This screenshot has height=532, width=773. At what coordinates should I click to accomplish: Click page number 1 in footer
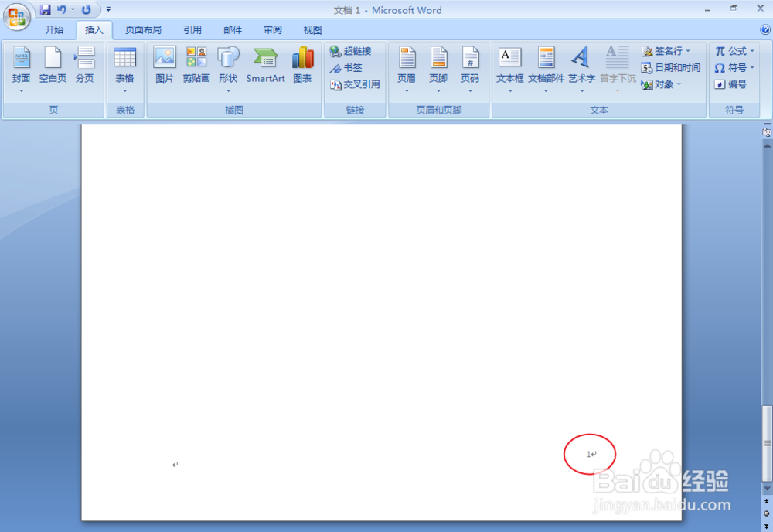click(588, 454)
